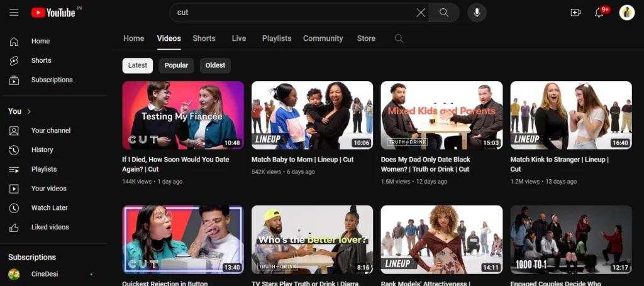Click title 'If I Died, How Soon Would You Date Again?'

(176, 165)
